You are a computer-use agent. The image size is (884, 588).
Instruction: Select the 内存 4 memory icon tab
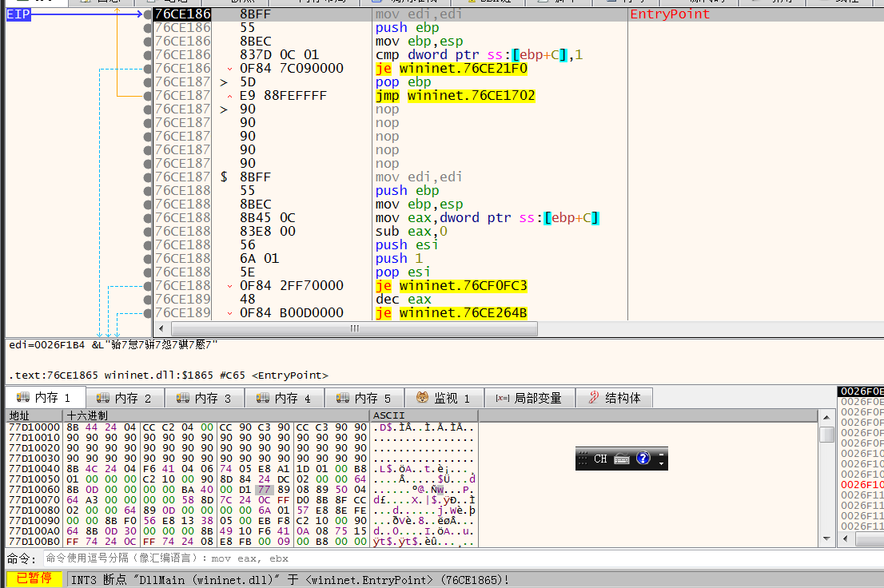click(284, 398)
